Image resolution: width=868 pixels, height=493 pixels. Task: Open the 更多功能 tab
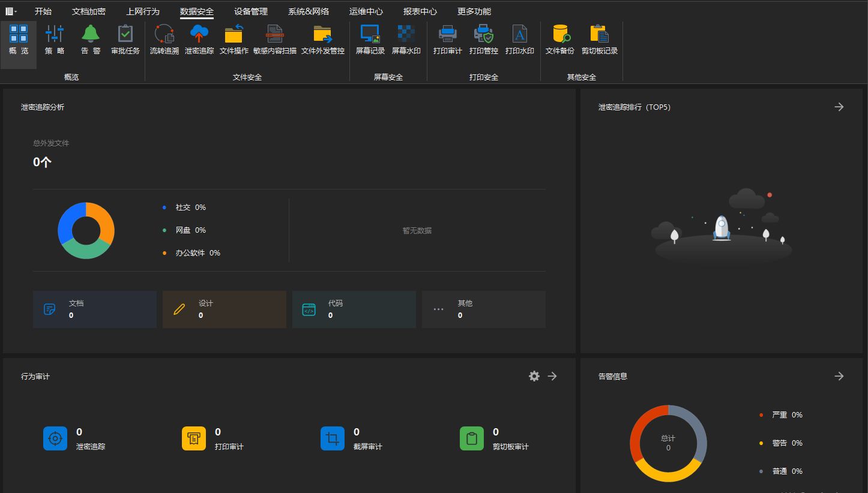tap(474, 11)
